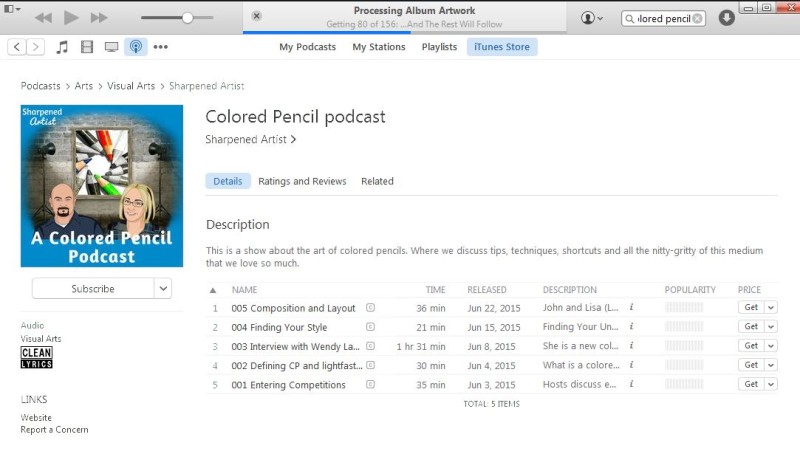
Task: Open the Sharpened Artist author link
Action: pyautogui.click(x=251, y=139)
